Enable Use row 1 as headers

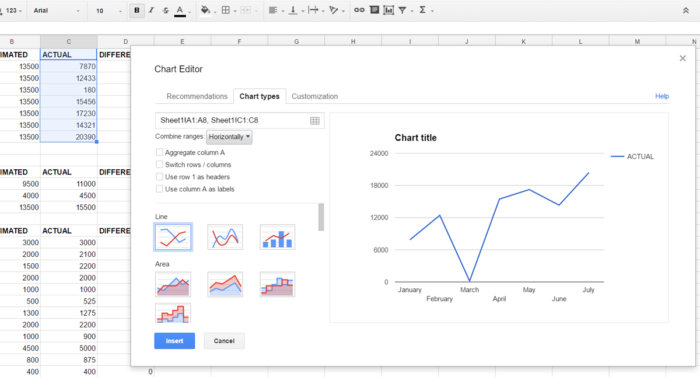coord(159,176)
